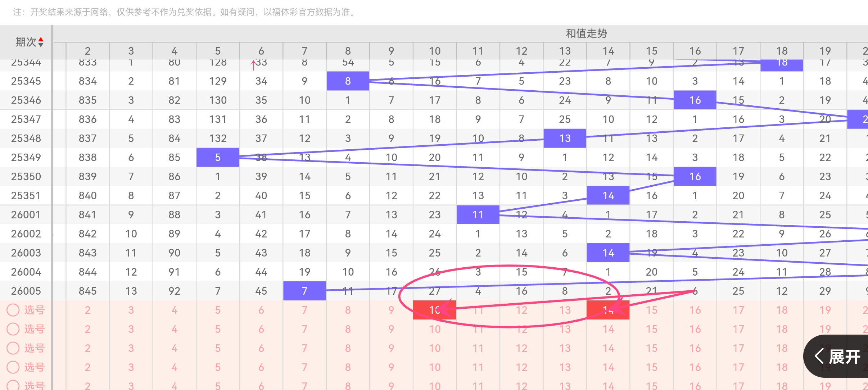Click the highlighted purple cell 7 in row 26005
Image resolution: width=868 pixels, height=390 pixels.
[x=304, y=291]
